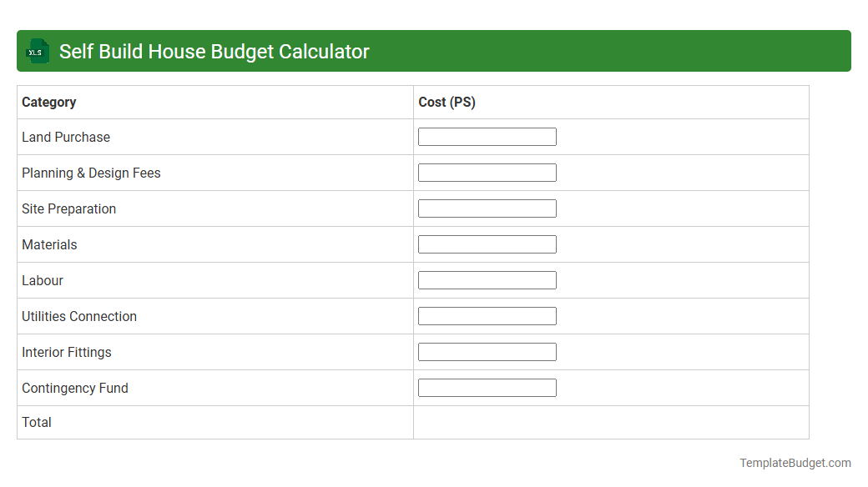
Task: Select the Land Purchase row label
Action: (x=66, y=137)
